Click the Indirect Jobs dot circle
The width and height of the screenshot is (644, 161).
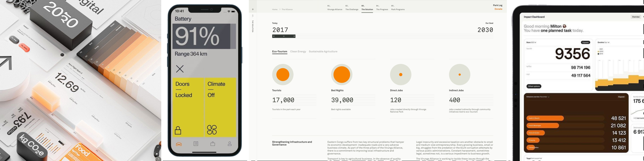(x=460, y=74)
